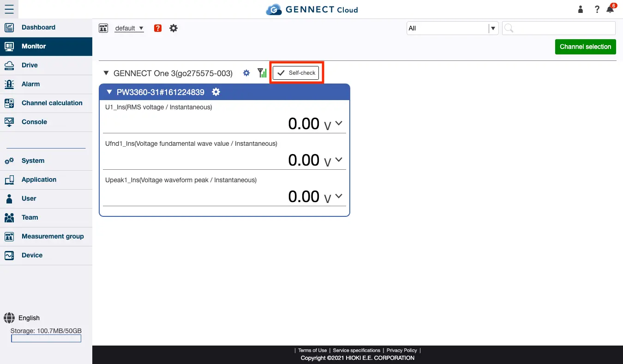This screenshot has height=364, width=623.
Task: Click the help question mark icon
Action: point(597,9)
